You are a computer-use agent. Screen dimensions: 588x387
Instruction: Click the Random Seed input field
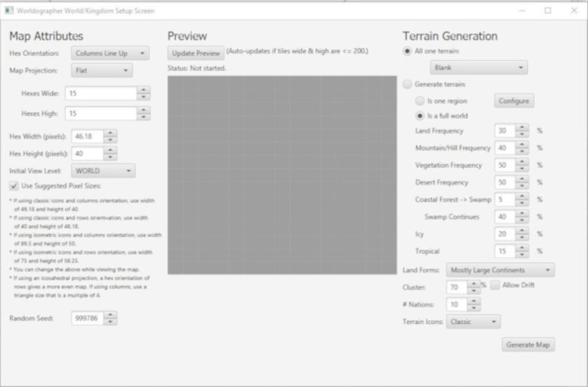coord(87,318)
